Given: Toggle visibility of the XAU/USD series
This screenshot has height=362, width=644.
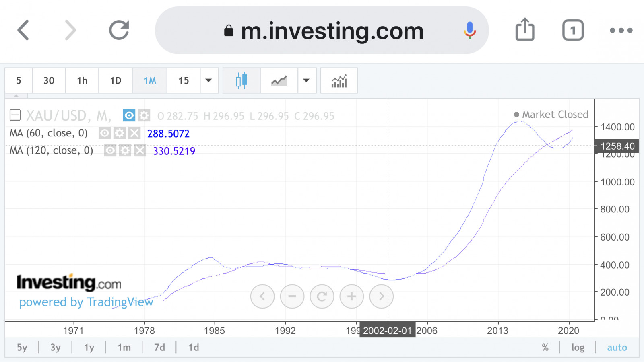Looking at the screenshot, I should pos(129,116).
